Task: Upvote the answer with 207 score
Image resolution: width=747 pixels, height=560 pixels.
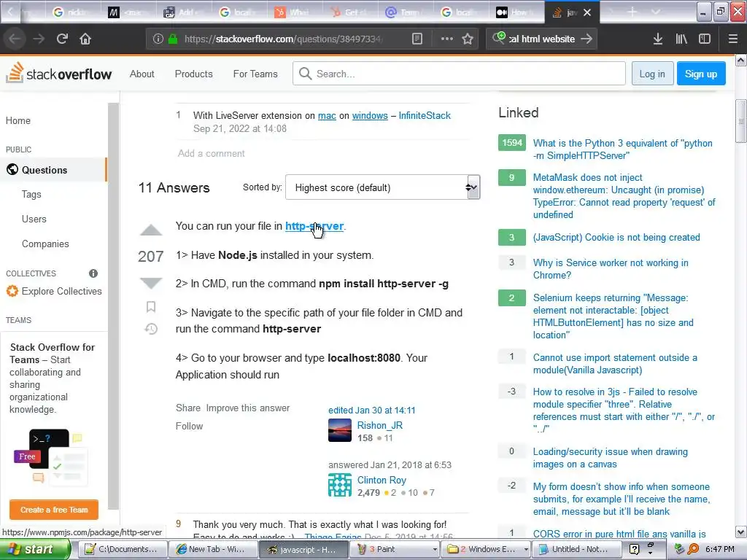Action: pyautogui.click(x=151, y=230)
